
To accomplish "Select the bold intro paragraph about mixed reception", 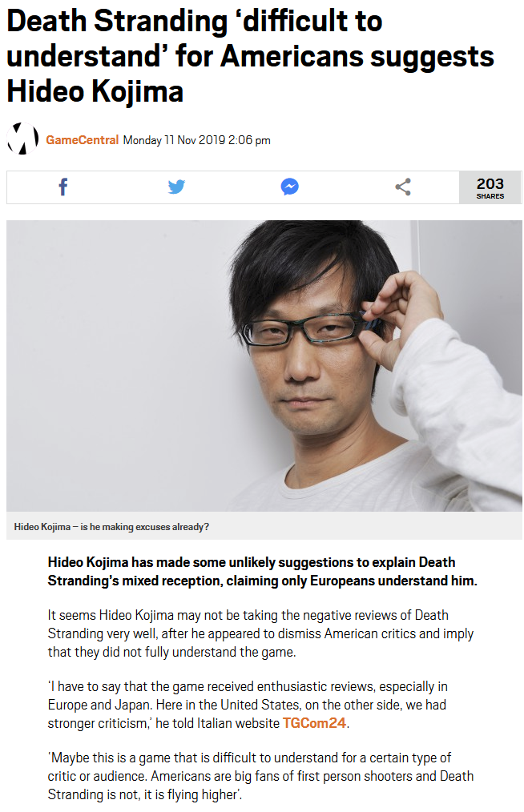I will click(262, 571).
